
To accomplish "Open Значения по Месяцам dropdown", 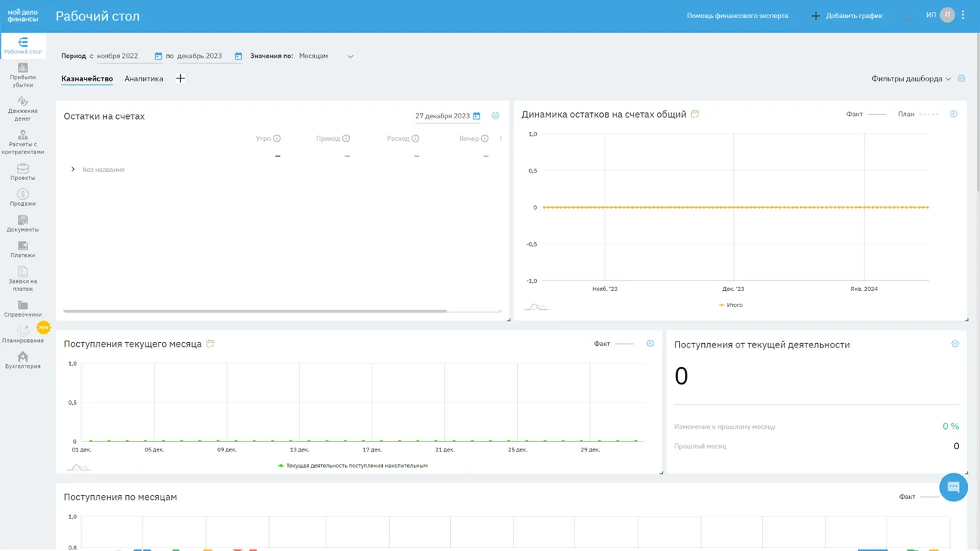I will pos(326,57).
